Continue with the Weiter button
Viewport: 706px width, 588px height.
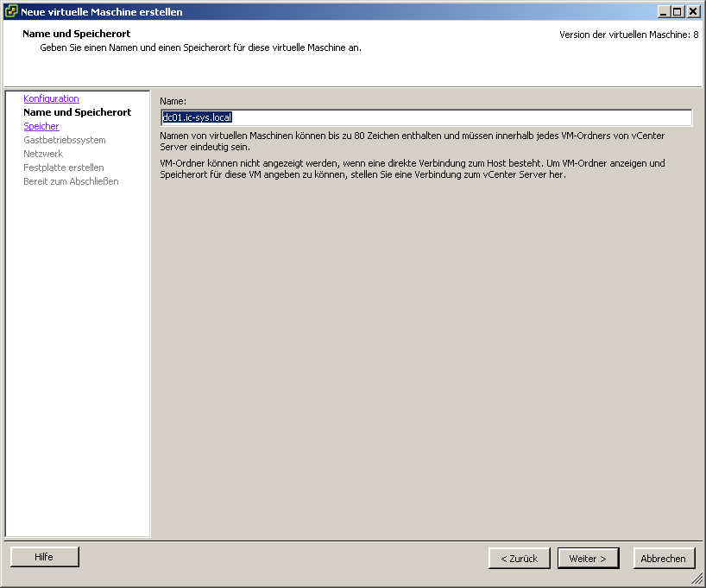(588, 559)
